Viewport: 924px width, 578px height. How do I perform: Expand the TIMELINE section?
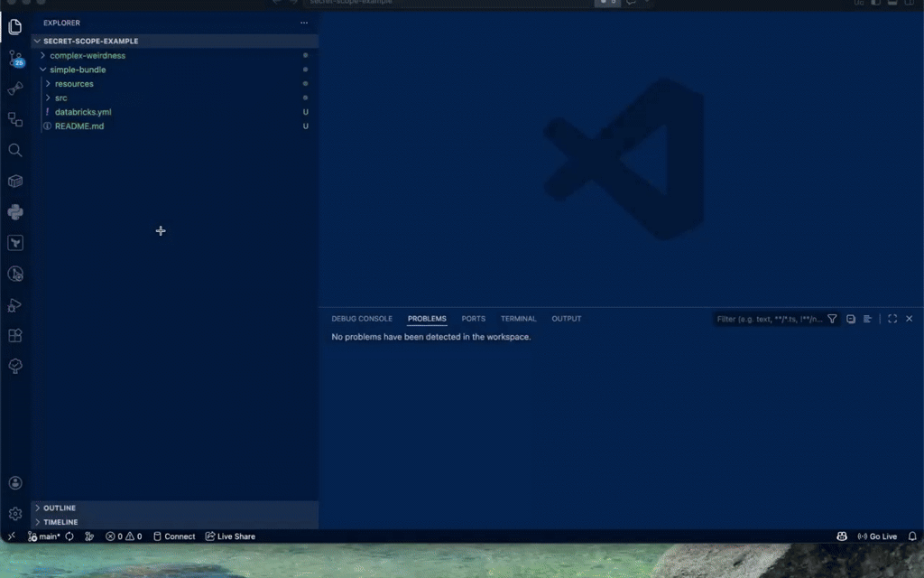(x=175, y=522)
